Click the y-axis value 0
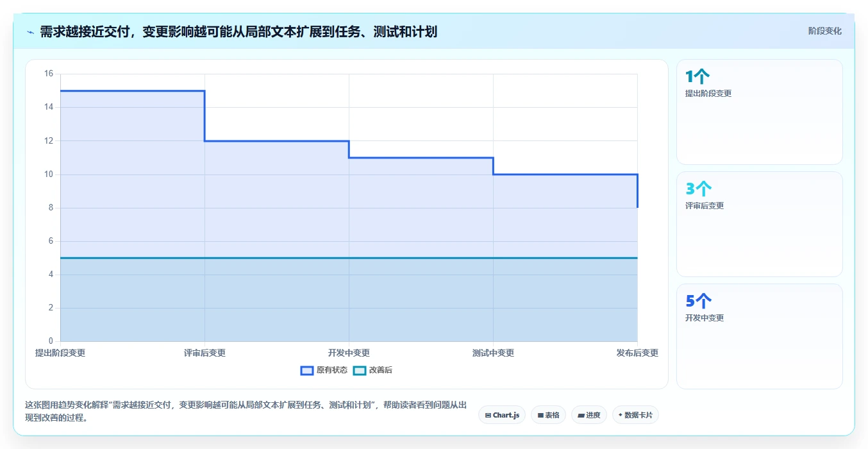Image resolution: width=868 pixels, height=449 pixels. pos(51,341)
